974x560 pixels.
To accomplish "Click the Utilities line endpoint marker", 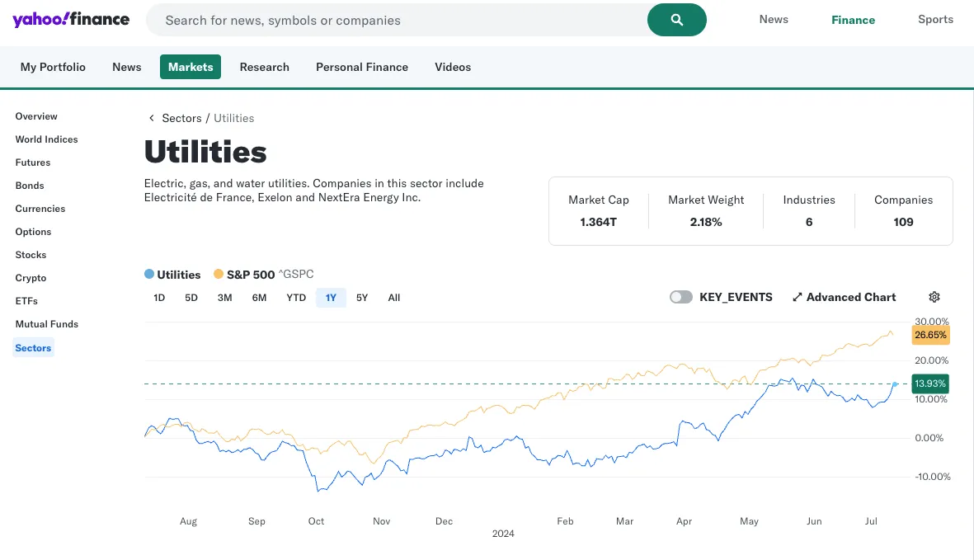I will 895,384.
